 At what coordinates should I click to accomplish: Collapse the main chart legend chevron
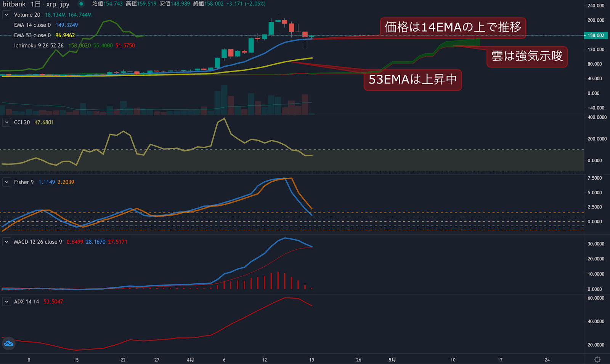(x=6, y=14)
